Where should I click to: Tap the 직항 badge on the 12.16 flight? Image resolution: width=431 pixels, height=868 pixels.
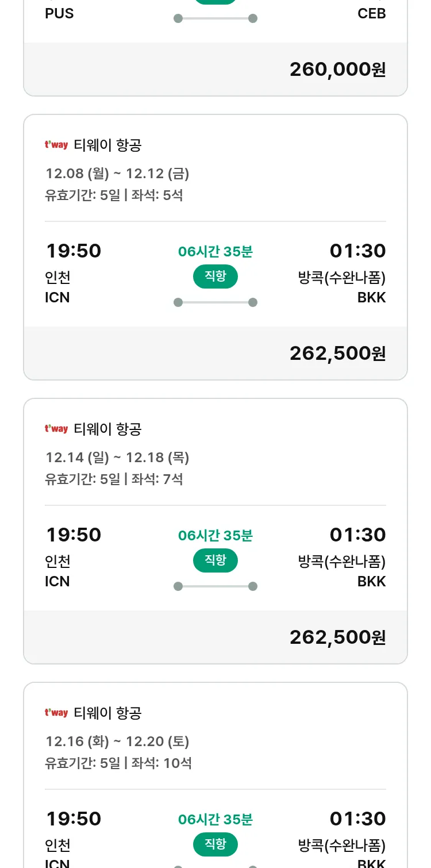215,844
